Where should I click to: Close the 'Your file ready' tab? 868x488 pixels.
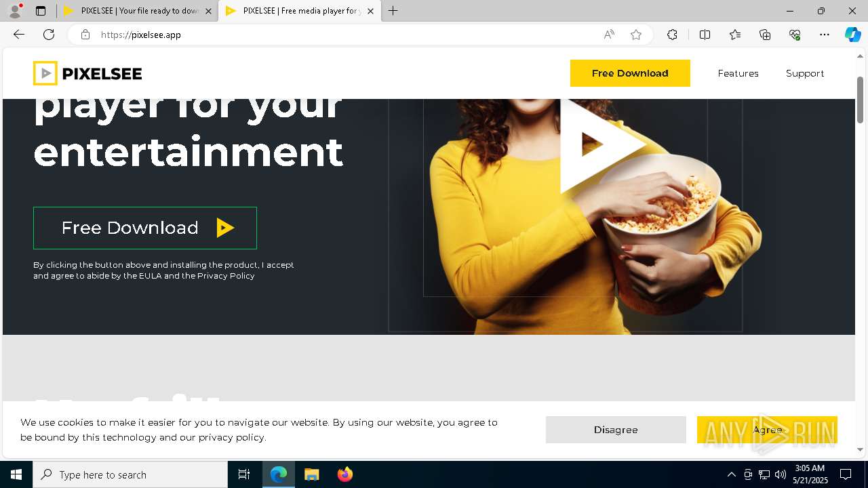pos(208,11)
